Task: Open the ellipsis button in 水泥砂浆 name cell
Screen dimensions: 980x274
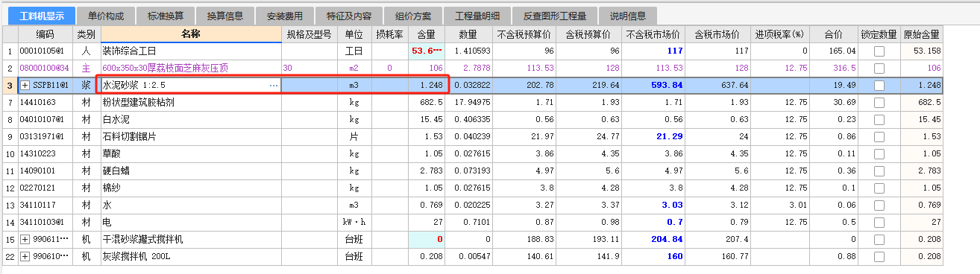Action: pyautogui.click(x=274, y=86)
